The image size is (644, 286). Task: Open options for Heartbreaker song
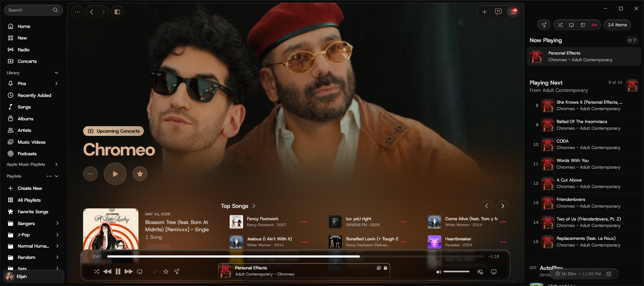point(503,242)
